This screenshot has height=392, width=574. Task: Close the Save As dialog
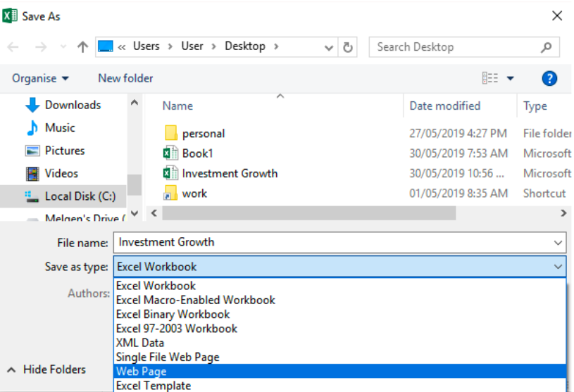[557, 15]
